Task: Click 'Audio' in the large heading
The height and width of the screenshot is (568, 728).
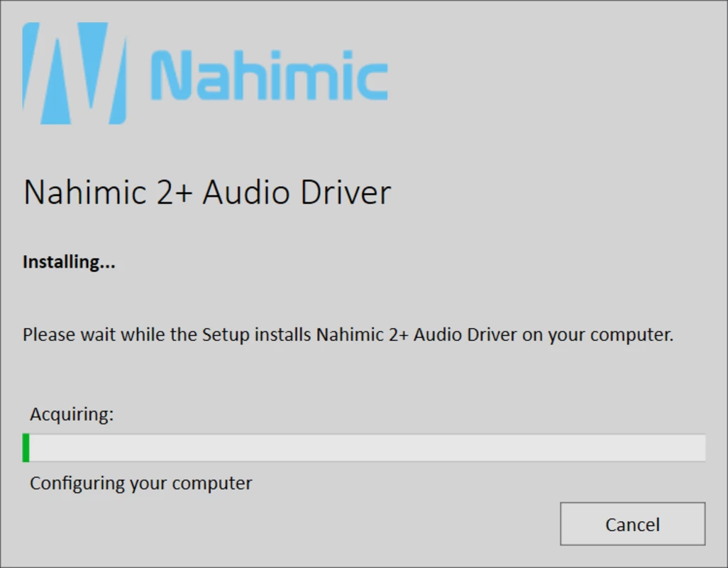Action: pyautogui.click(x=246, y=192)
